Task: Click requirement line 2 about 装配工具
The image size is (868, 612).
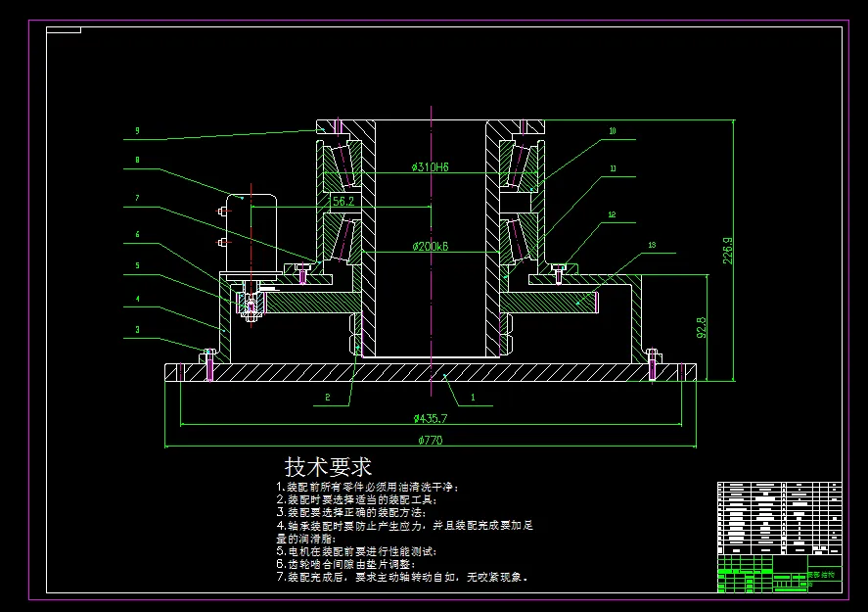Action: (x=357, y=499)
